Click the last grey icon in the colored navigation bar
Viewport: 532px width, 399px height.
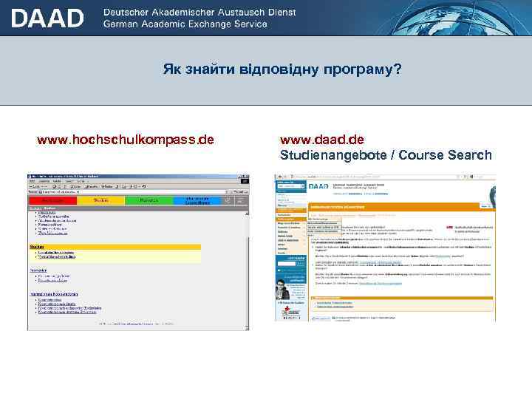click(x=240, y=200)
